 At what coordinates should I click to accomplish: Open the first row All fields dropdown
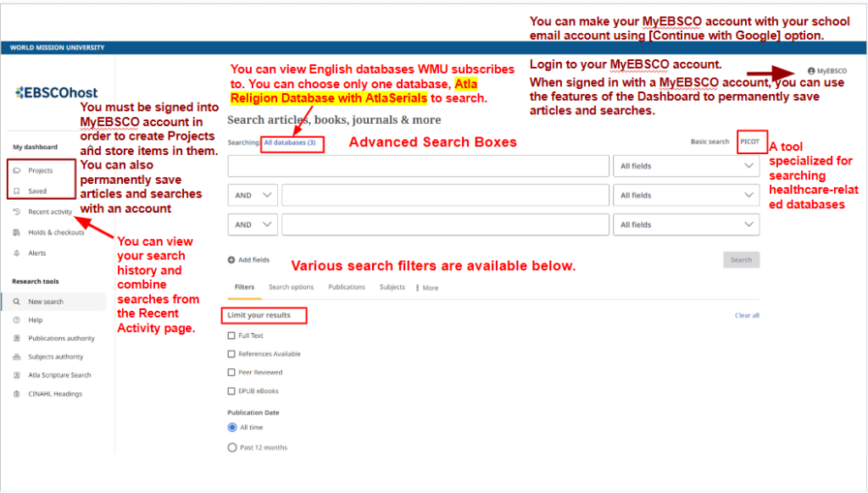coord(686,166)
